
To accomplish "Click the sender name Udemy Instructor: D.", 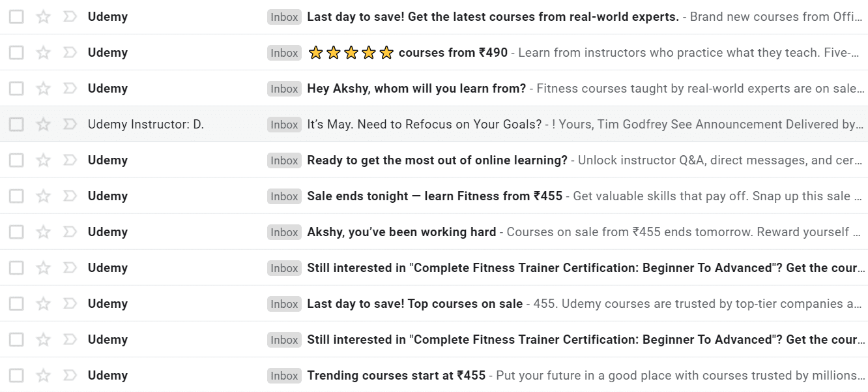I will (x=146, y=125).
